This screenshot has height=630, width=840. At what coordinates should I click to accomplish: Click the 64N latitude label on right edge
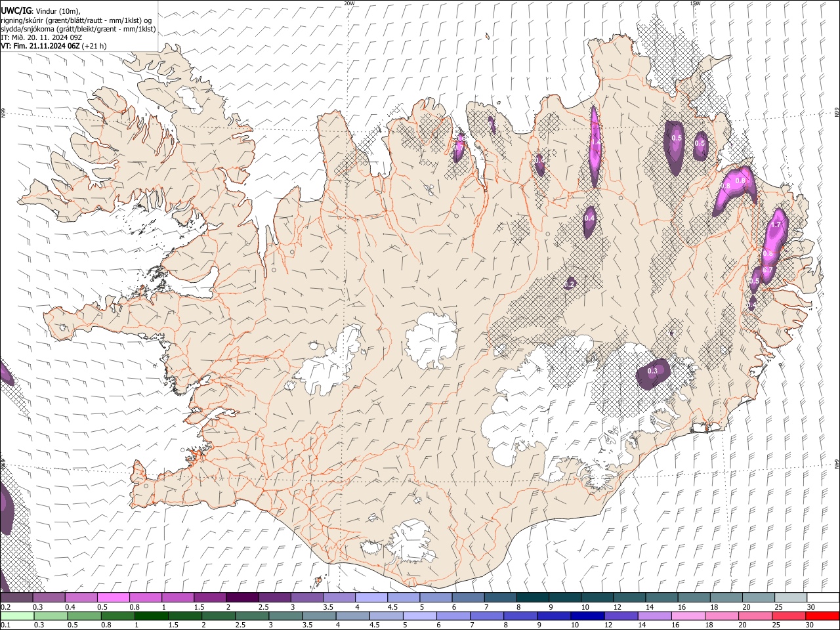[x=837, y=464]
